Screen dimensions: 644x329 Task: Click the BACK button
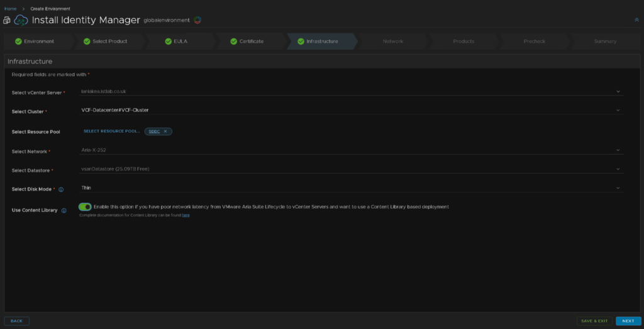click(16, 321)
